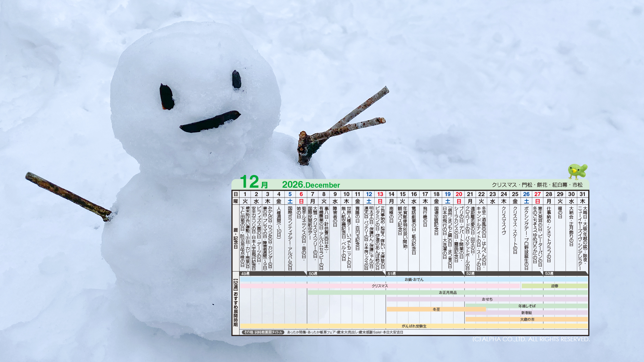Select red Sunday date 27
The width and height of the screenshot is (644, 362).
point(538,194)
